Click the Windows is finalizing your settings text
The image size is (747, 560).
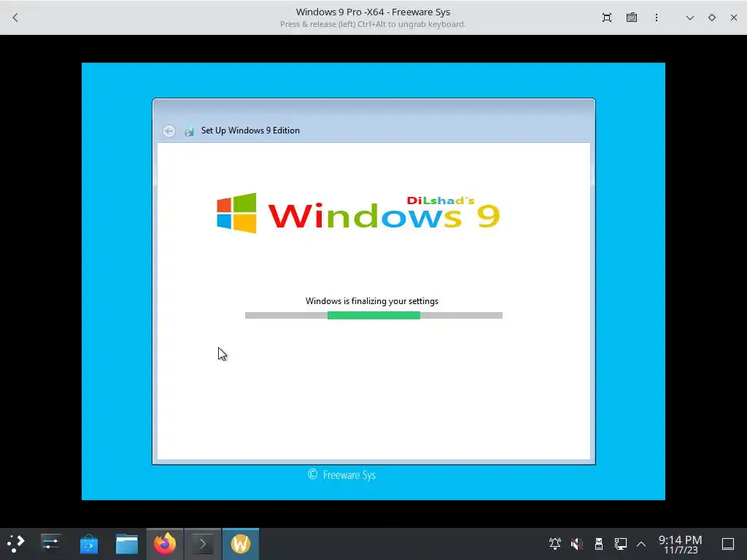[x=371, y=301]
